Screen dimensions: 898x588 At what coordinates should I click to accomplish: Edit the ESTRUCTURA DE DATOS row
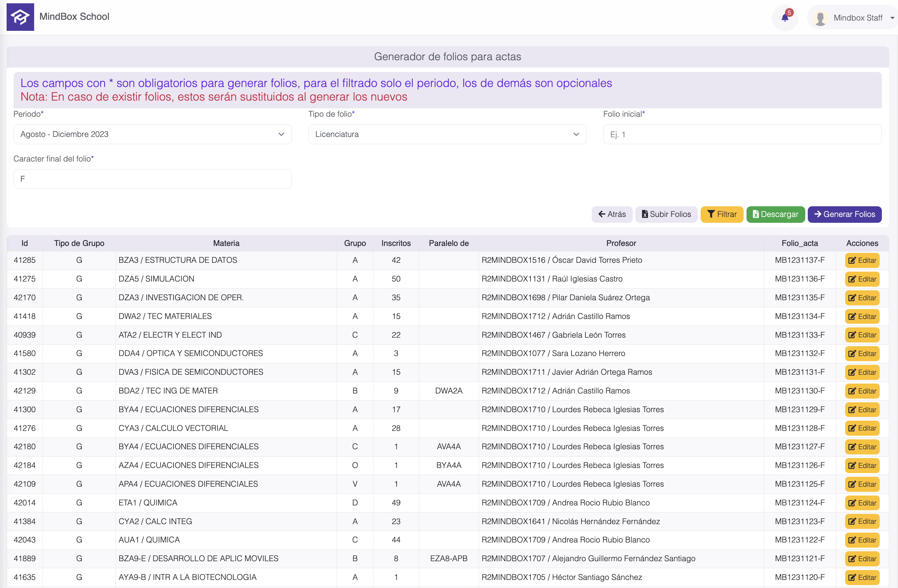click(x=862, y=260)
